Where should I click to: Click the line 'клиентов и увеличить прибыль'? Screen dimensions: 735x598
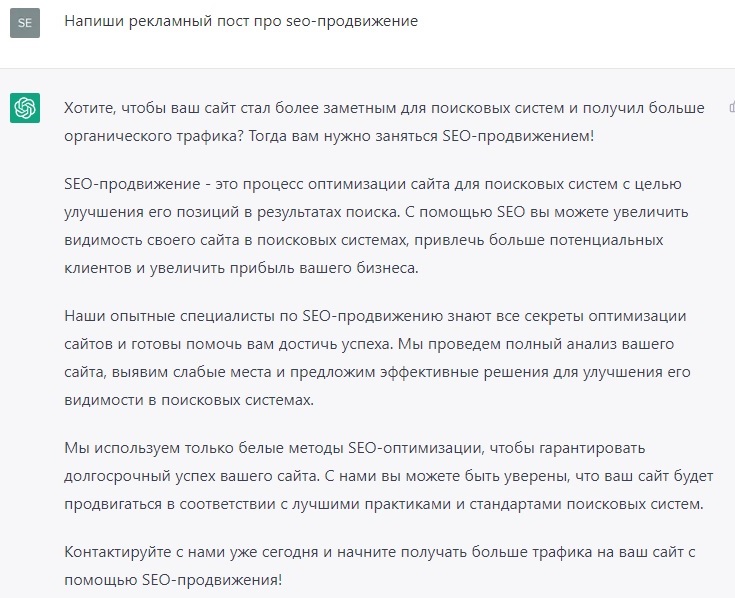(x=241, y=269)
